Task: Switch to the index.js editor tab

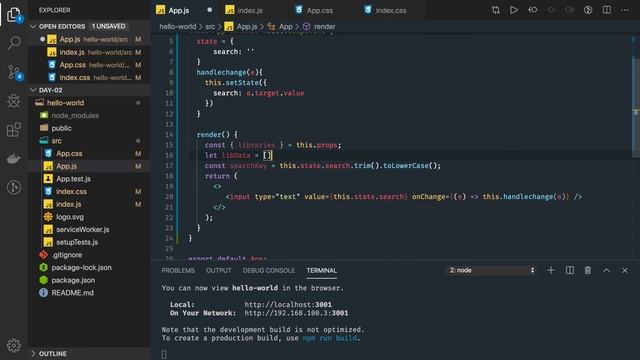Action: (250, 10)
